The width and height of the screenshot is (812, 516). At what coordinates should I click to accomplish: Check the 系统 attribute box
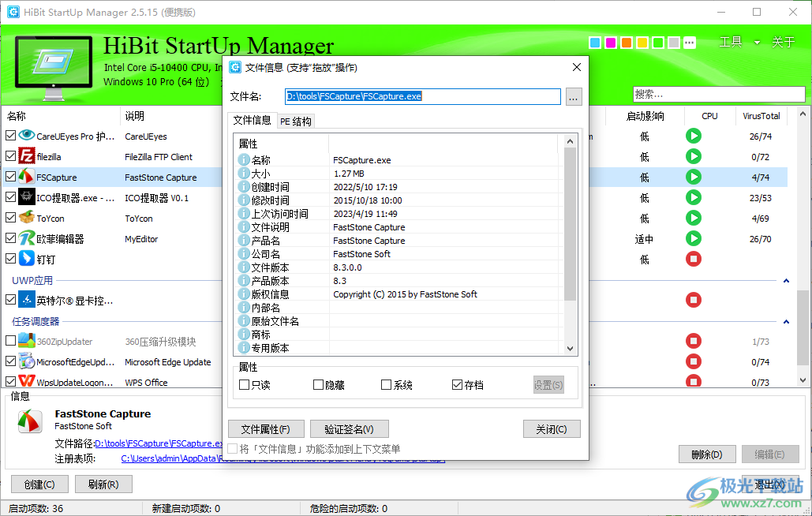386,384
